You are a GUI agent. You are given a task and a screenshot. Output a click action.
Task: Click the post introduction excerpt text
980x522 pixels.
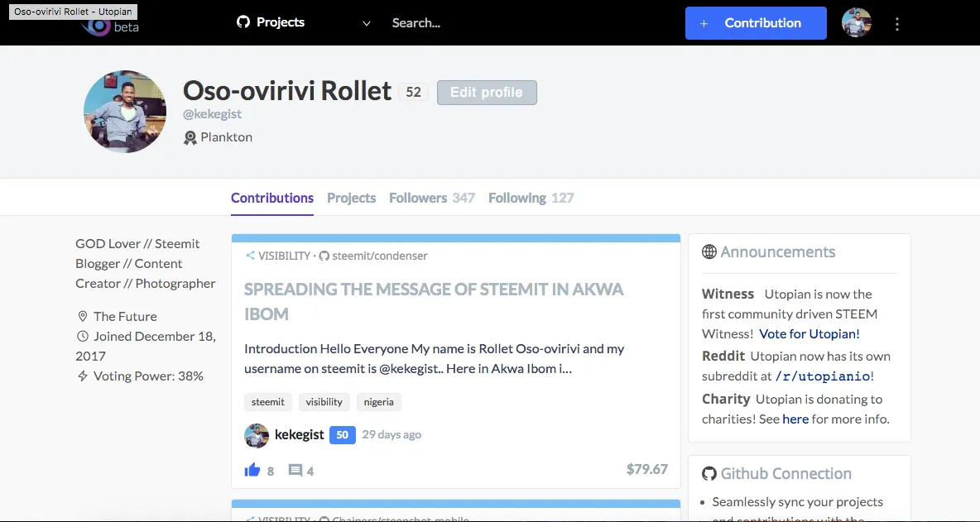pyautogui.click(x=435, y=358)
